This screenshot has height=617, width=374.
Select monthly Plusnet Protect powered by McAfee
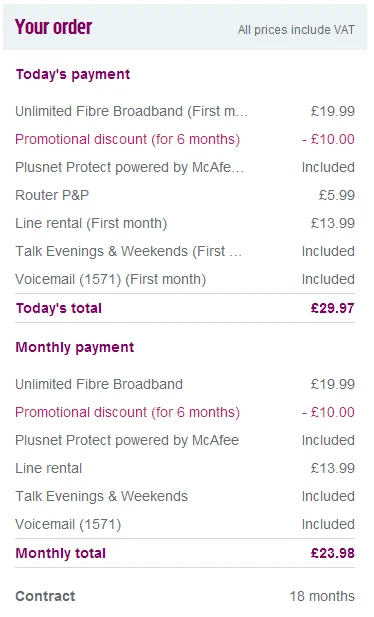(x=127, y=440)
